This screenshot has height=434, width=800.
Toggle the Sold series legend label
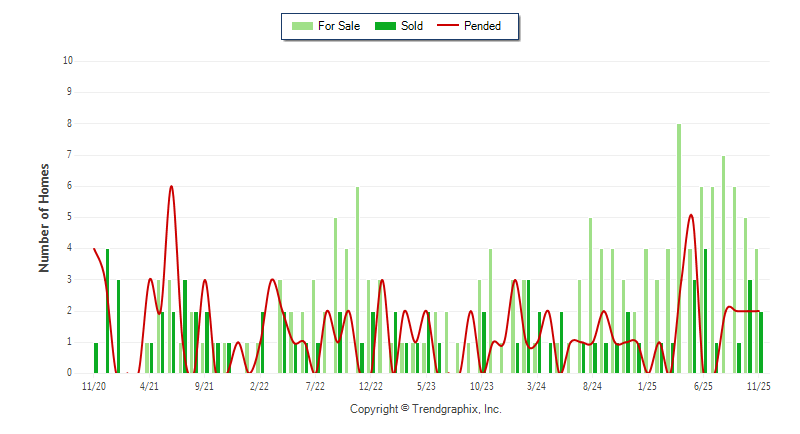(411, 26)
